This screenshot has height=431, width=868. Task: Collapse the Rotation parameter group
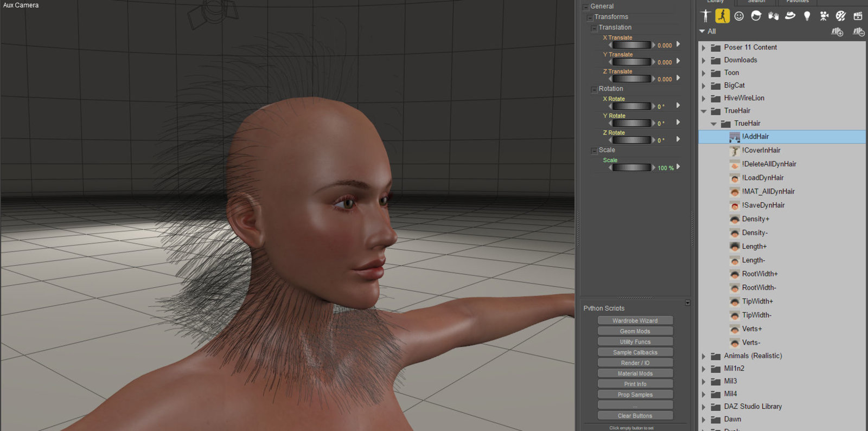pyautogui.click(x=594, y=89)
